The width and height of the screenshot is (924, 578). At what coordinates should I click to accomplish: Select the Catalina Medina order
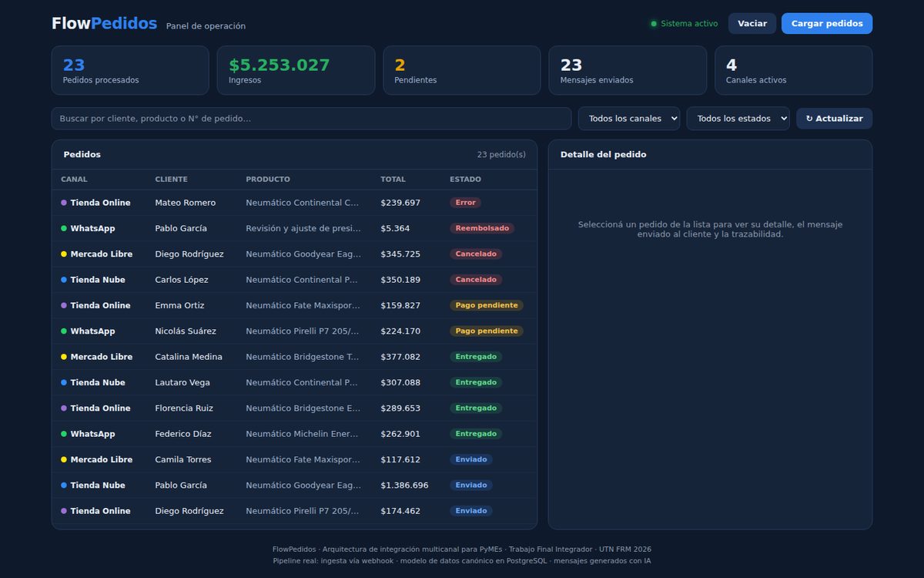294,357
